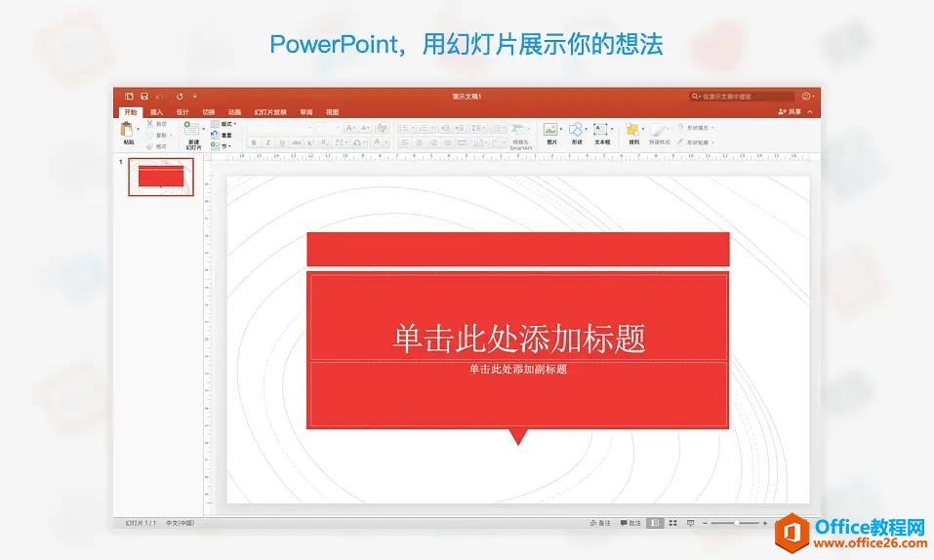Insert a Picture using the picture icon

(x=550, y=130)
